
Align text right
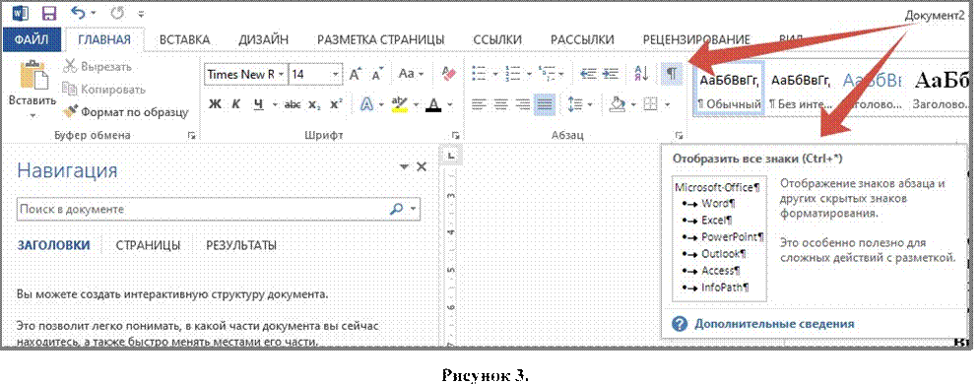[522, 104]
